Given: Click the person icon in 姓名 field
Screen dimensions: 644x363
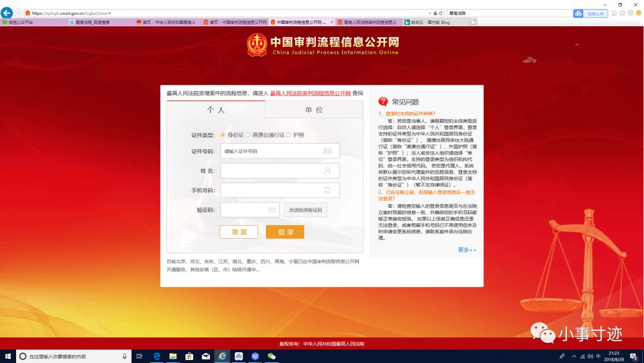Looking at the screenshot, I should pos(327,171).
